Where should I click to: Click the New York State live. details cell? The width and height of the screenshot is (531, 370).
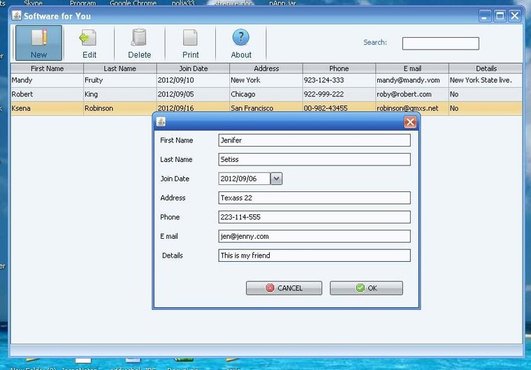point(486,80)
